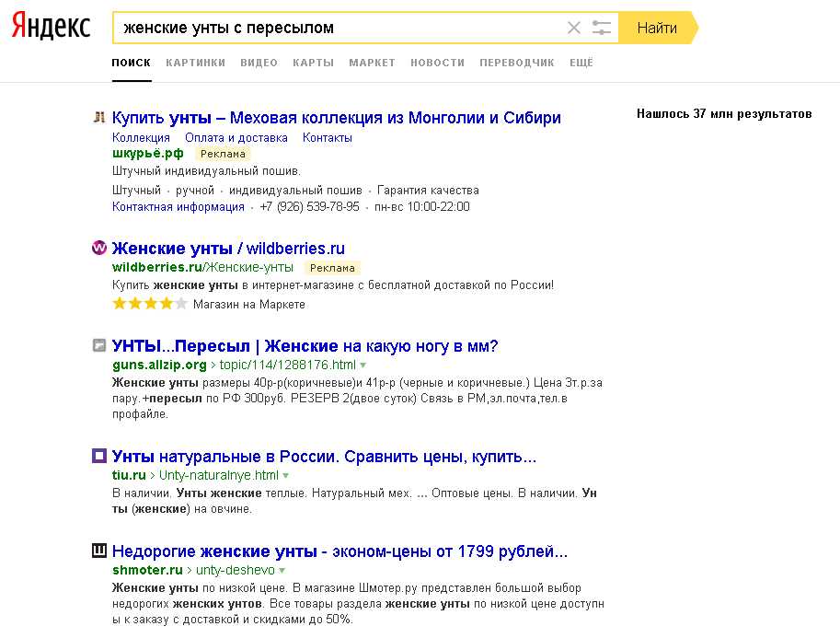Switch to the Картинки tab
This screenshot has height=638, width=840.
(195, 63)
